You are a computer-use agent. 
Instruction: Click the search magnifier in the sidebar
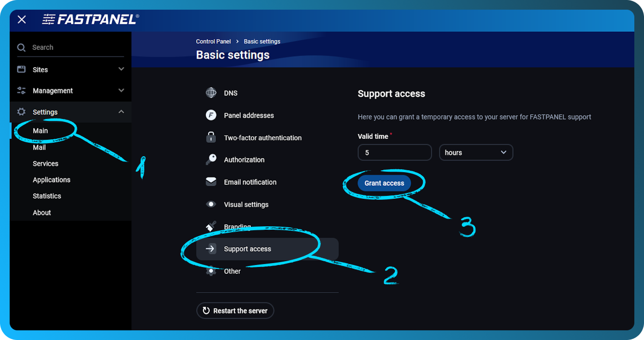point(21,47)
